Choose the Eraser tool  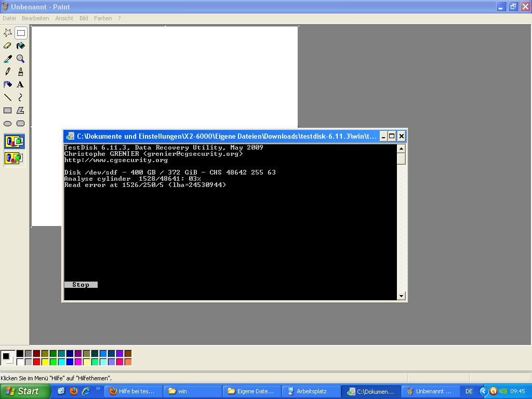coord(8,46)
